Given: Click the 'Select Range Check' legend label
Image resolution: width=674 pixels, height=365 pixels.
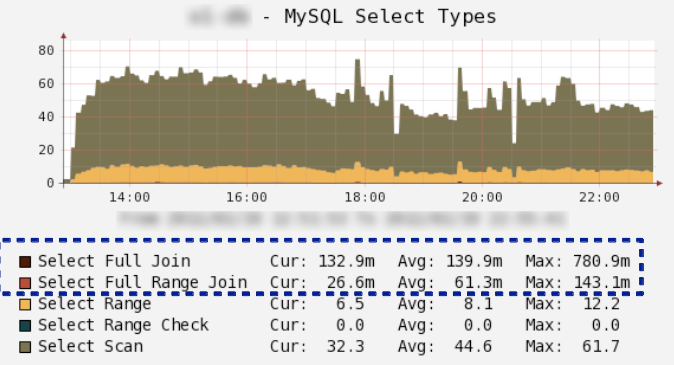Looking at the screenshot, I should coord(123,325).
